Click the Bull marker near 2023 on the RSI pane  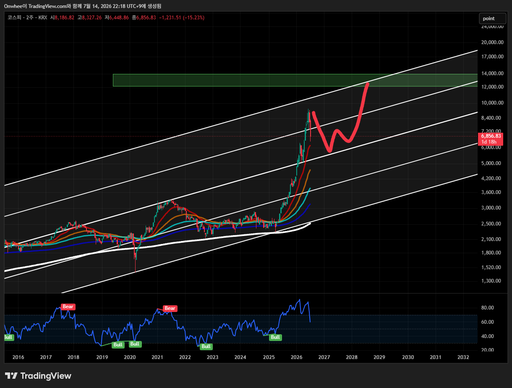click(206, 346)
